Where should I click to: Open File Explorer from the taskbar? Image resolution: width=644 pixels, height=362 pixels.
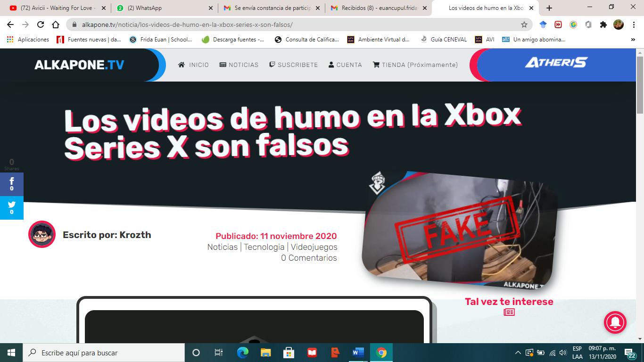click(x=265, y=353)
